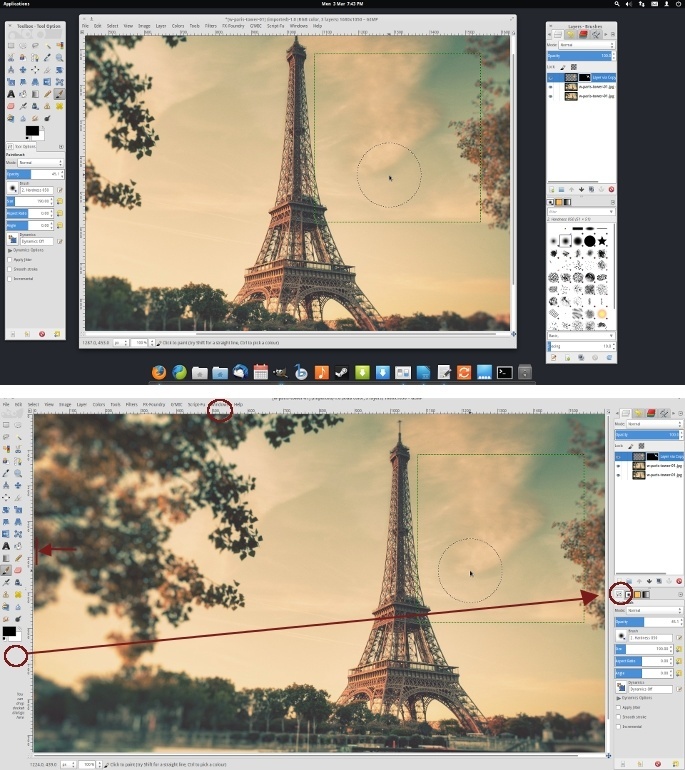Image resolution: width=685 pixels, height=770 pixels.
Task: Toggle lock pixels brush icon in floating Layers dock
Action: [x=563, y=67]
